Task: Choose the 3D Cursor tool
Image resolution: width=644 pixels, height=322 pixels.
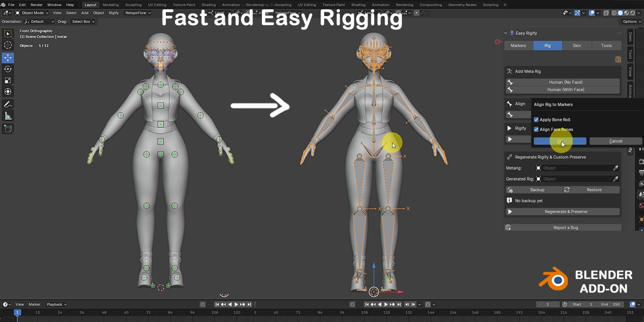Action: tap(8, 45)
